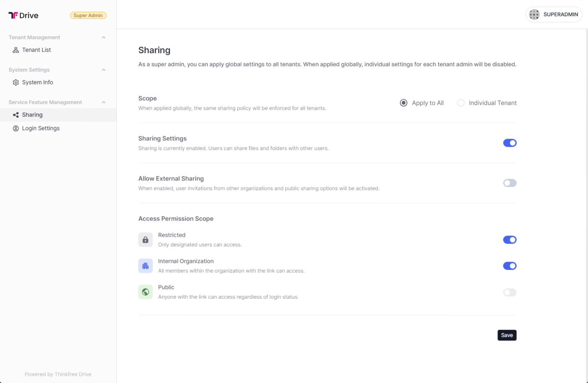588x383 pixels.
Task: Click the System Info gear icon
Action: point(16,82)
